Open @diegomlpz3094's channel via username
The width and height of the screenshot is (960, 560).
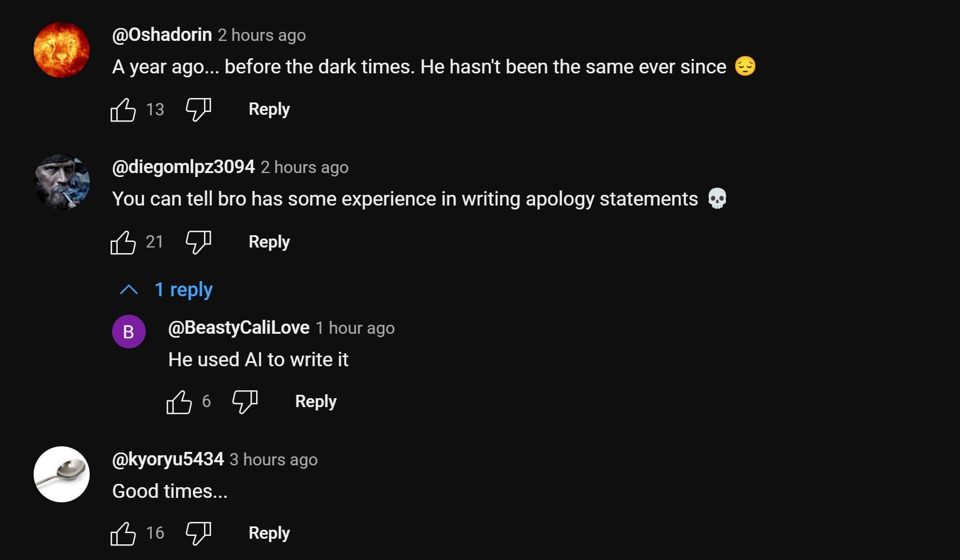(x=183, y=167)
